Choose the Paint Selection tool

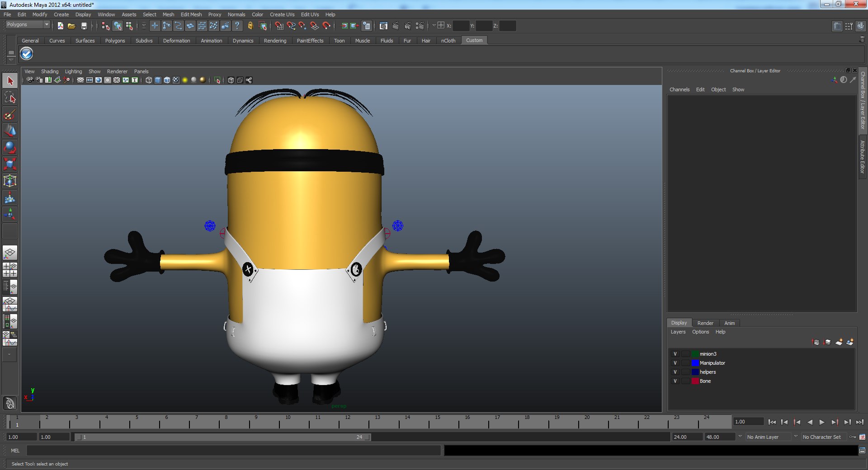coord(10,114)
